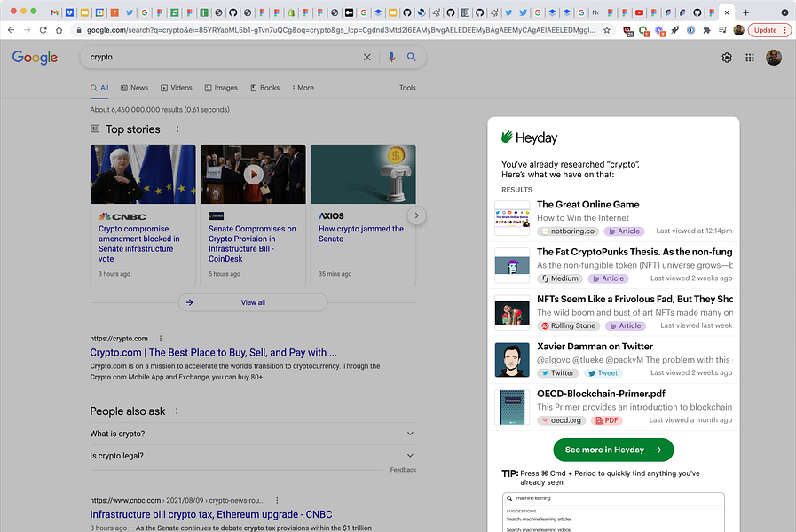Open the Google apps grid icon
This screenshot has height=532, width=796.
click(x=750, y=58)
